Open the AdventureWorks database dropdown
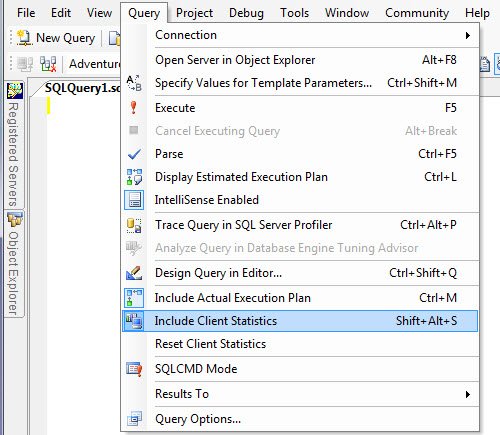The height and width of the screenshot is (435, 500). [94, 63]
